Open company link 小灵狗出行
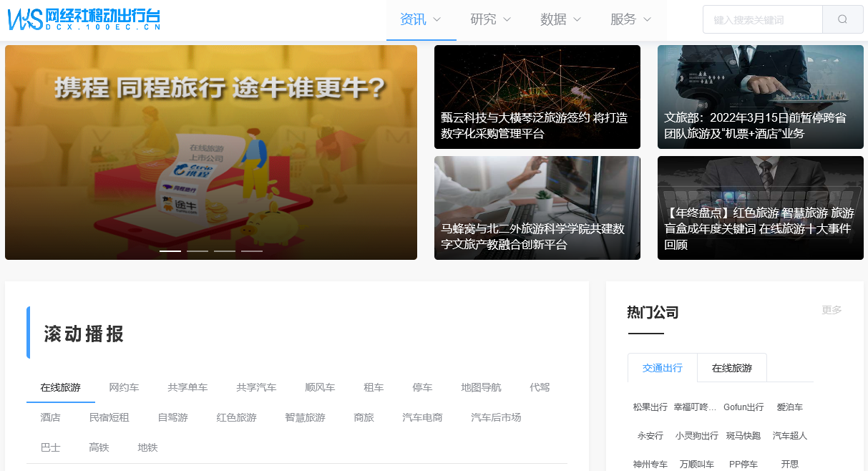 click(x=697, y=436)
